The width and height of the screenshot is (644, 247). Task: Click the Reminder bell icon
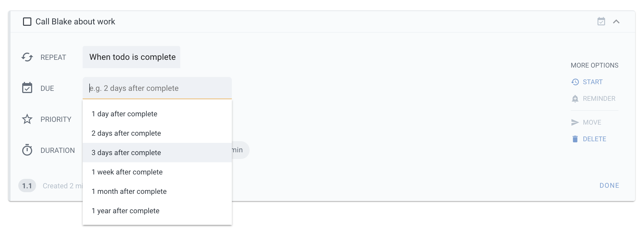tap(574, 98)
